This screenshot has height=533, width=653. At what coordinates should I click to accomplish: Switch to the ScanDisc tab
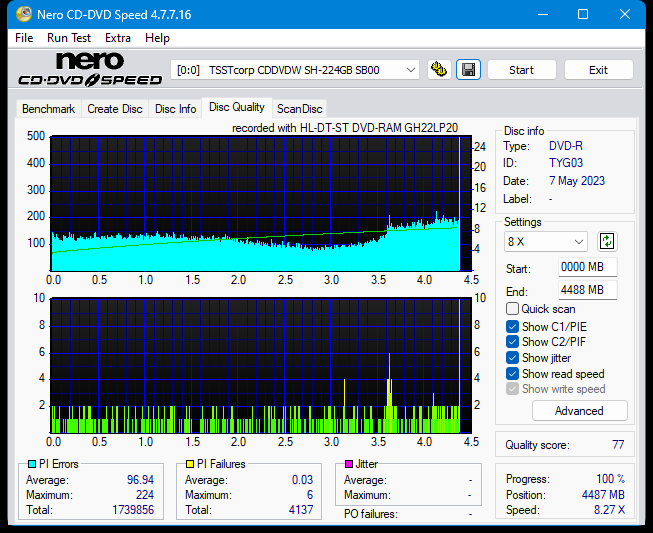tap(299, 109)
